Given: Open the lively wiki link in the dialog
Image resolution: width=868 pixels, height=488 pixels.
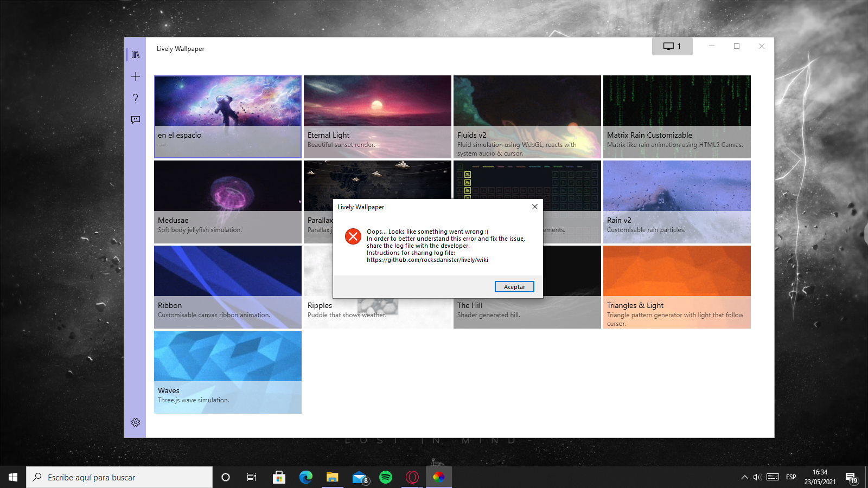Looking at the screenshot, I should click(x=427, y=260).
